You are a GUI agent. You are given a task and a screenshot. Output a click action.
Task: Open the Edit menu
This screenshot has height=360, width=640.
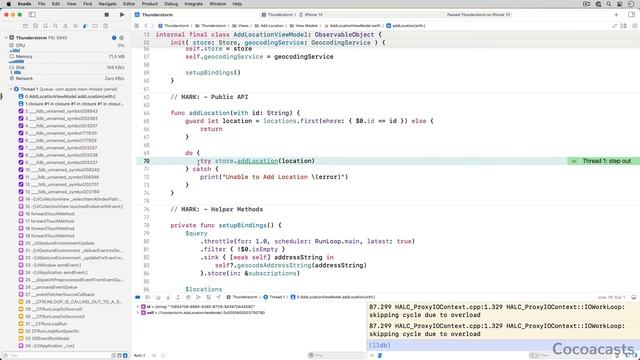(x=56, y=4)
